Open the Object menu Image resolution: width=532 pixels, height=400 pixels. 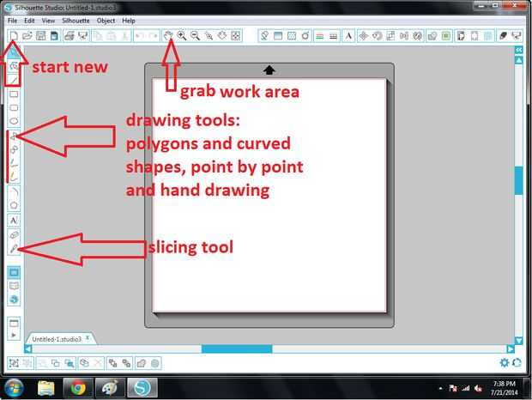[106, 21]
